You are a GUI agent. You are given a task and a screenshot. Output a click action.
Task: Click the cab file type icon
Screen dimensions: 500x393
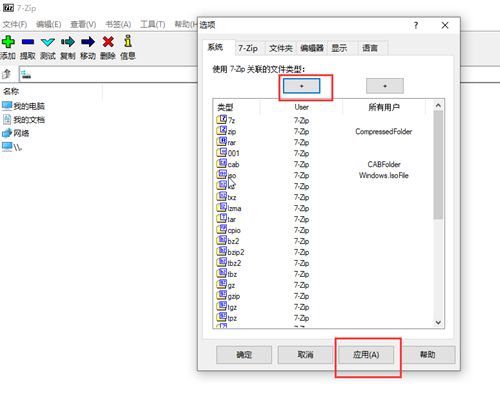pos(221,163)
